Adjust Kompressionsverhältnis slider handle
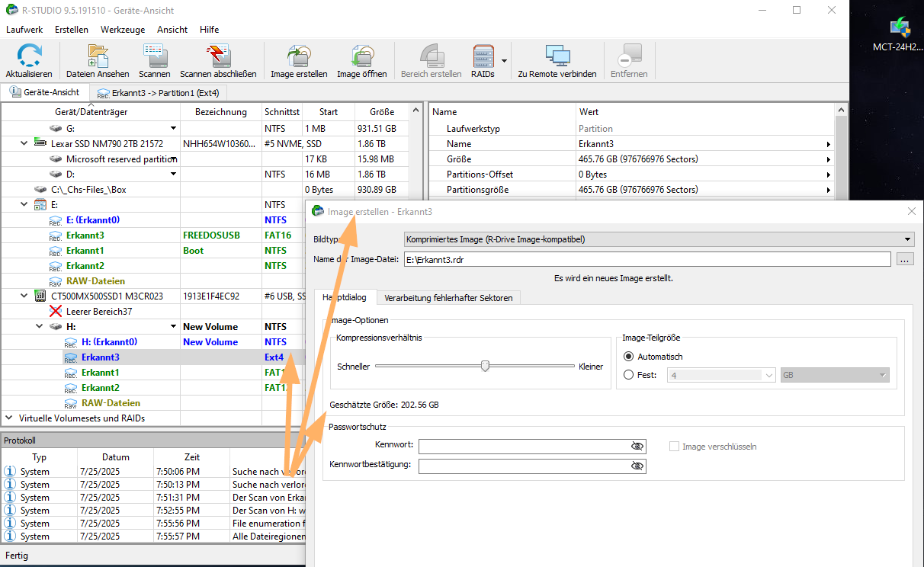This screenshot has height=567, width=924. (x=485, y=366)
